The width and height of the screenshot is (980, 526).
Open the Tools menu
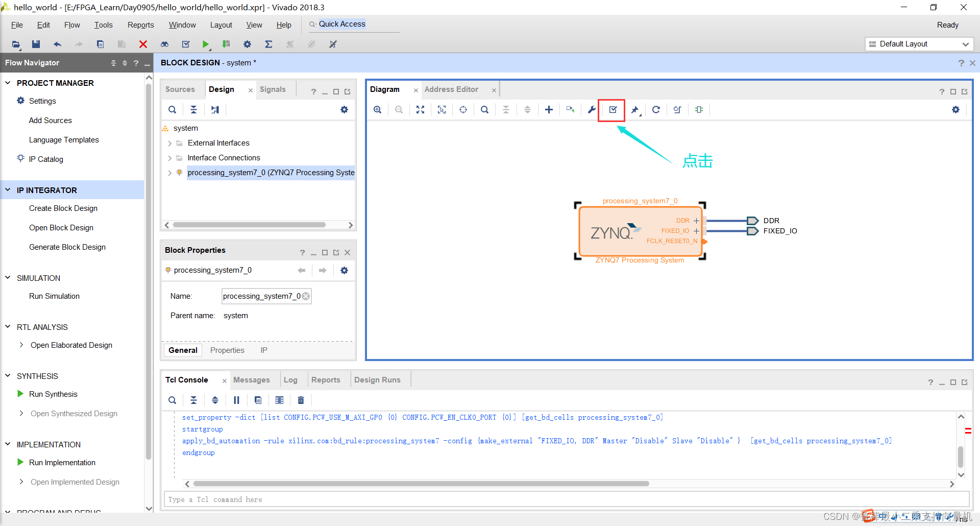click(x=103, y=25)
